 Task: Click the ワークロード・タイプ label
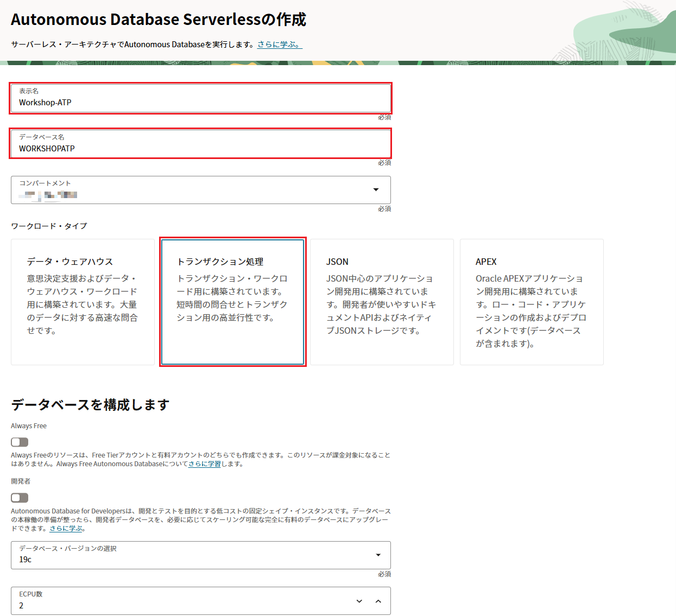pyautogui.click(x=49, y=226)
